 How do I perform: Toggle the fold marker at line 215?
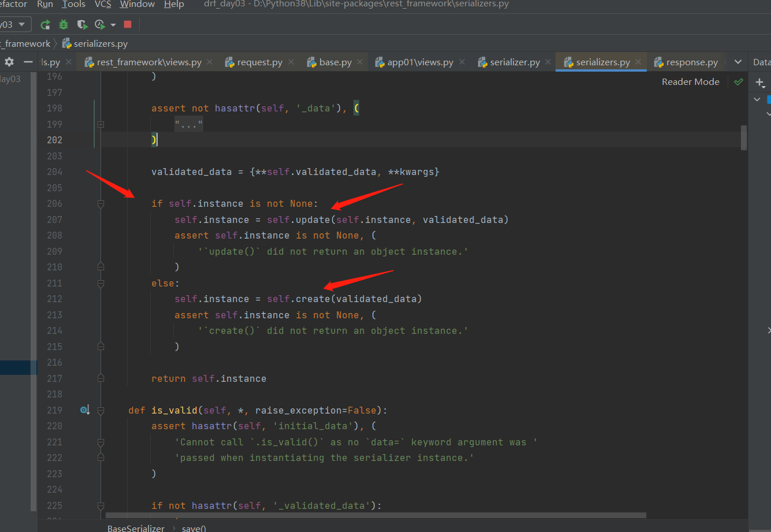(x=101, y=347)
